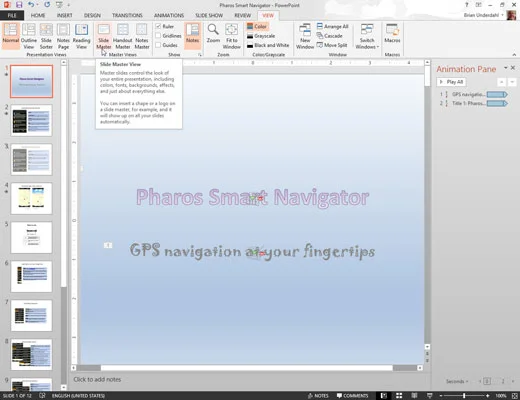Select Fit to Window

(x=232, y=36)
